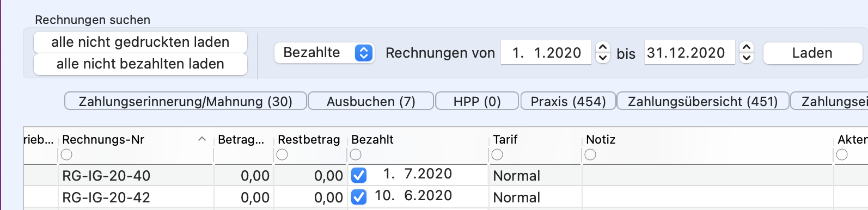This screenshot has width=868, height=210.
Task: Click the start date field 1.1.2020
Action: pos(546,53)
